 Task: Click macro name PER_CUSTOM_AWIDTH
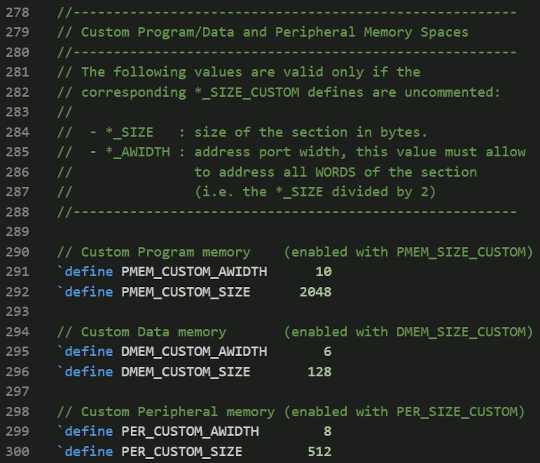click(190, 432)
